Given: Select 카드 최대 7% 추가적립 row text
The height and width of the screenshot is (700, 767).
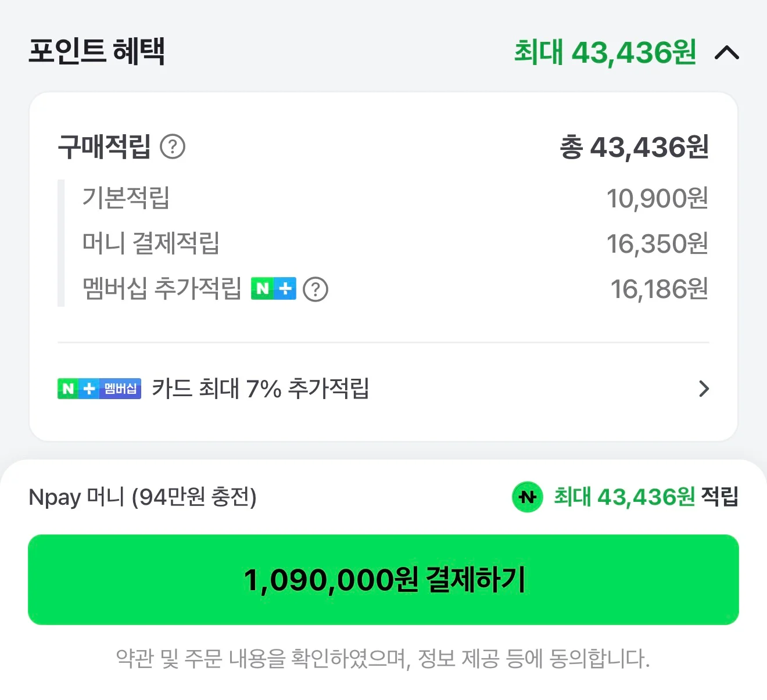Looking at the screenshot, I should tap(260, 388).
